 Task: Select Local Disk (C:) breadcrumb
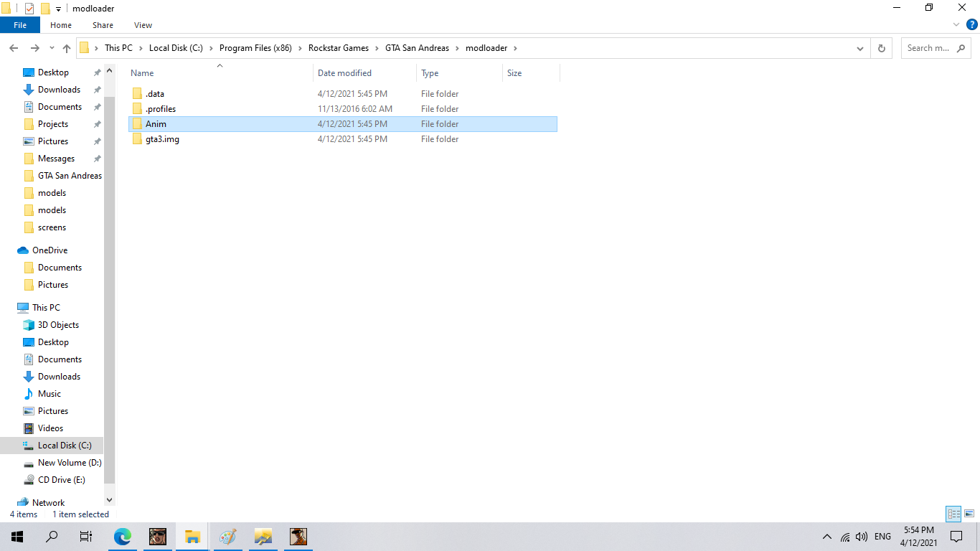[176, 48]
